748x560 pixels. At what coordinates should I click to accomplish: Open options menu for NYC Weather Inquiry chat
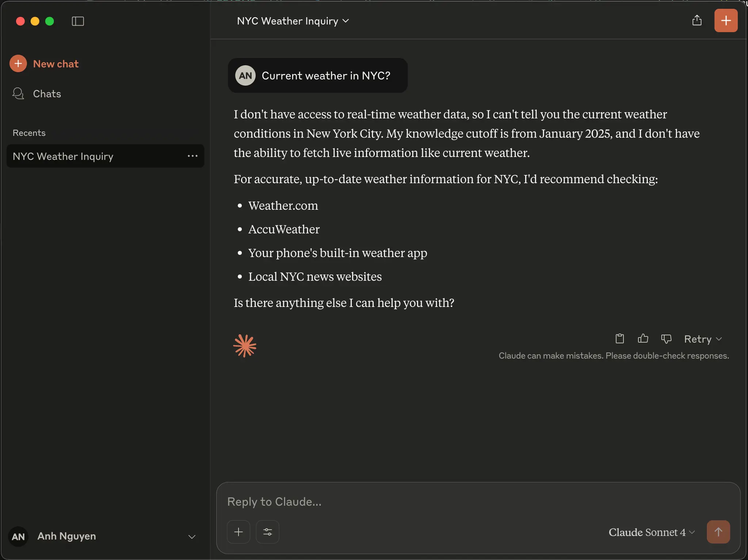coord(193,156)
